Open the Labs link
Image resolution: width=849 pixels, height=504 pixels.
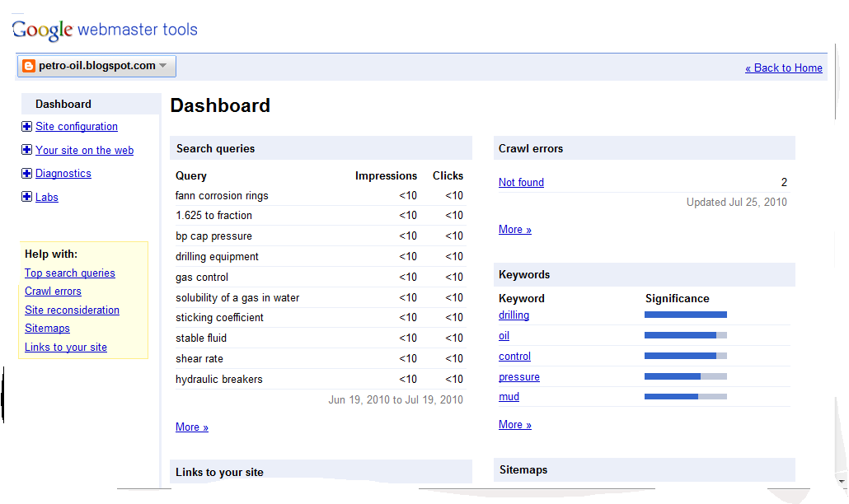[x=46, y=198]
